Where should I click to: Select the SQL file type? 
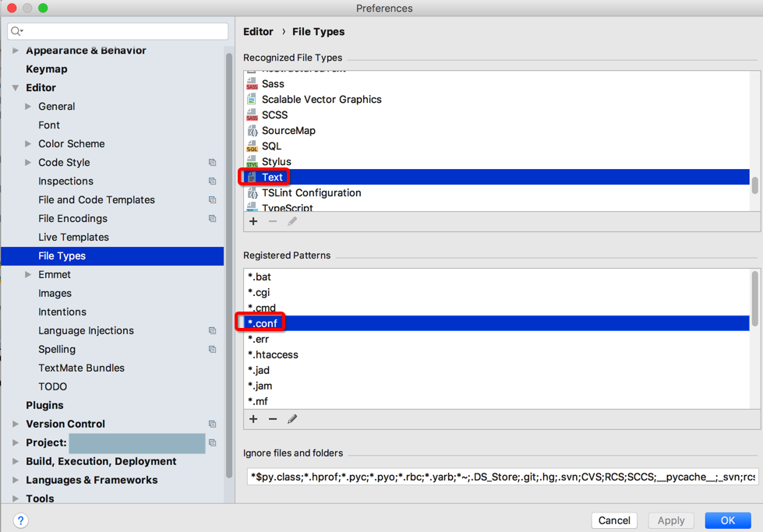tap(271, 146)
